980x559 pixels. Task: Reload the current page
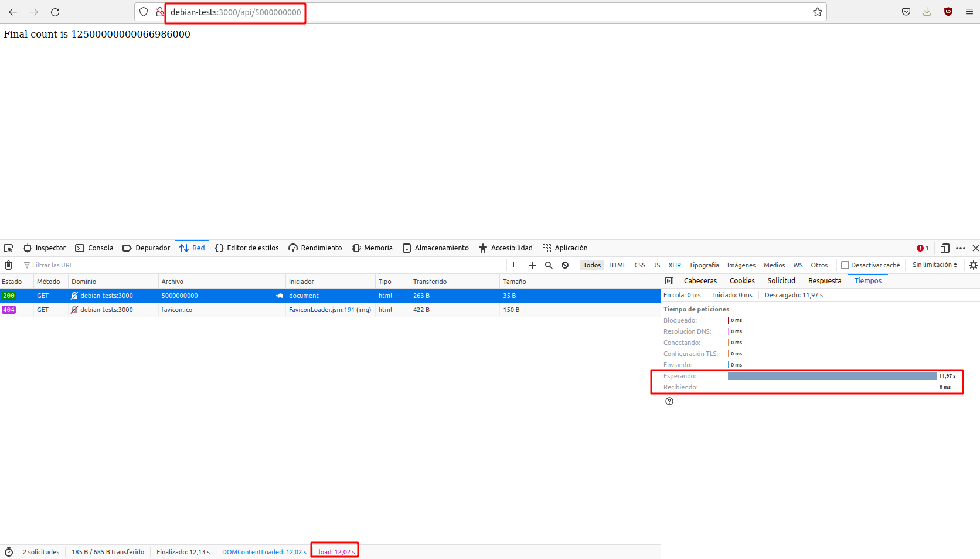[55, 12]
